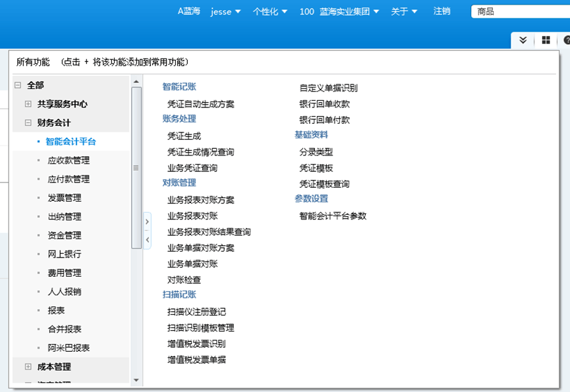Viewport: 570px width, 392px height.
Task: Open 凭证生成情况查询 function
Action: 201,152
